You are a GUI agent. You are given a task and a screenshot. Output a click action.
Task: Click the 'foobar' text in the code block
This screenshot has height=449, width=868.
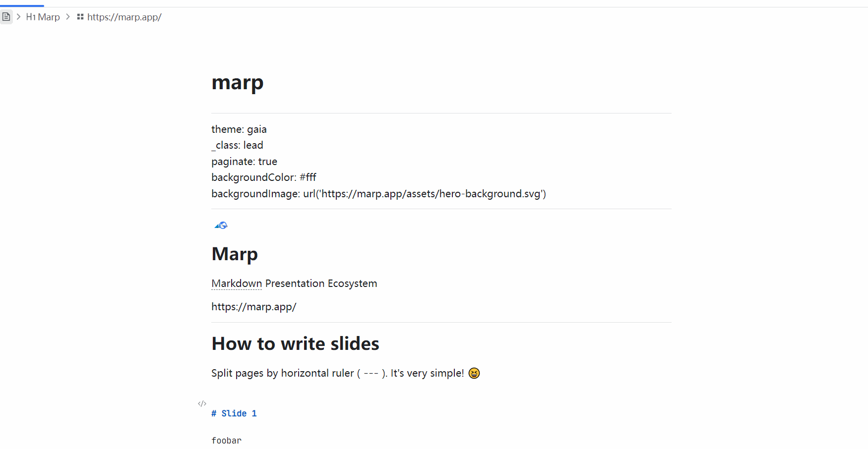(227, 441)
